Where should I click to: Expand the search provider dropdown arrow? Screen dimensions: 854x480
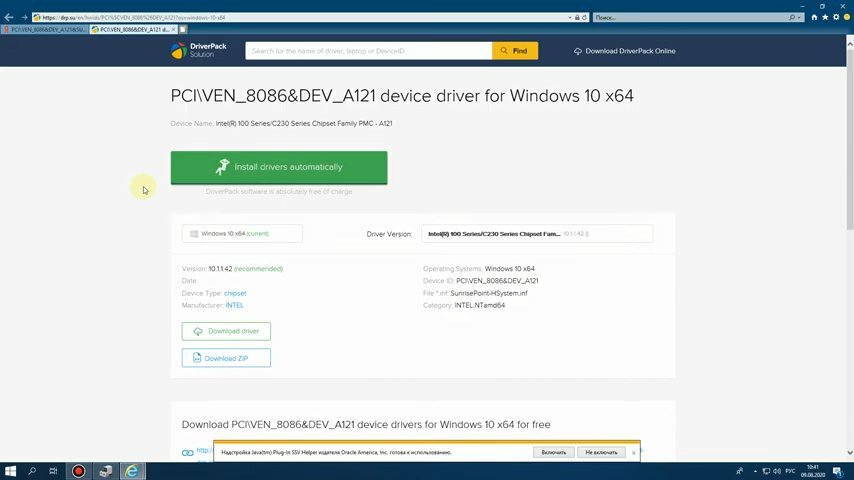(x=799, y=17)
